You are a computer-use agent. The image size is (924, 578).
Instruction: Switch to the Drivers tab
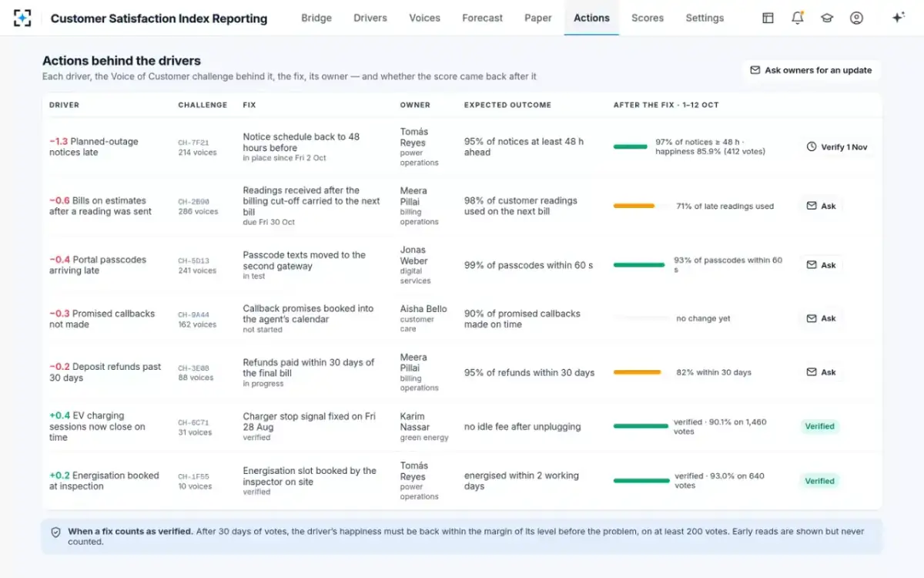tap(370, 18)
